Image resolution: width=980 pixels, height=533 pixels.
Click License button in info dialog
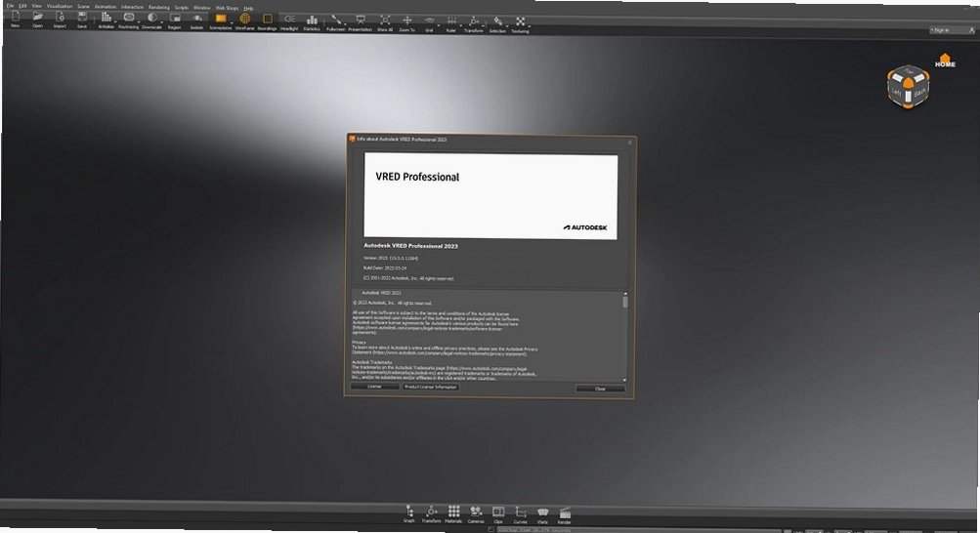(375, 387)
